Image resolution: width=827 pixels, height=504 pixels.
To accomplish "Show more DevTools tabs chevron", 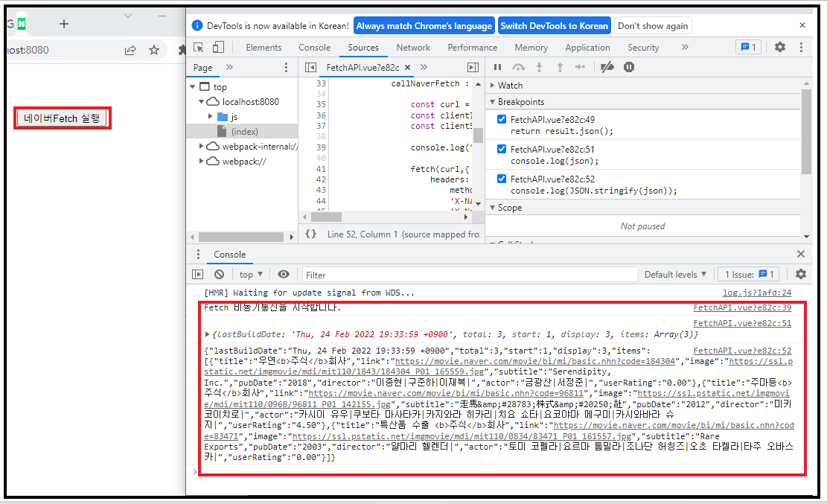I will point(685,47).
